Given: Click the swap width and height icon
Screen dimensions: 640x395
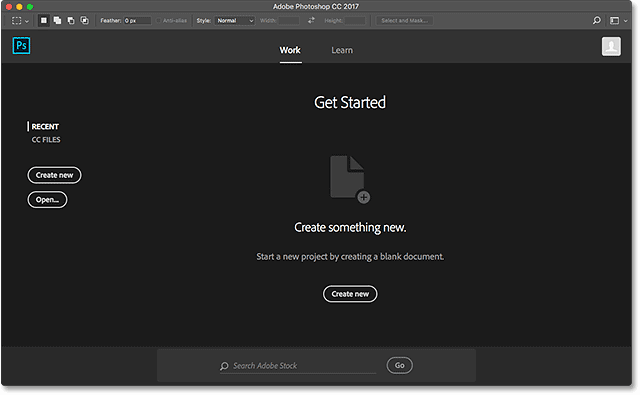Looking at the screenshot, I should click(x=311, y=20).
